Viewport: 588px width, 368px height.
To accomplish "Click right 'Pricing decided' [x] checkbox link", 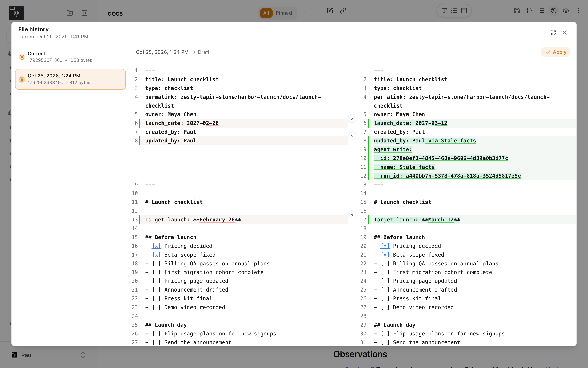I will tap(385, 246).
